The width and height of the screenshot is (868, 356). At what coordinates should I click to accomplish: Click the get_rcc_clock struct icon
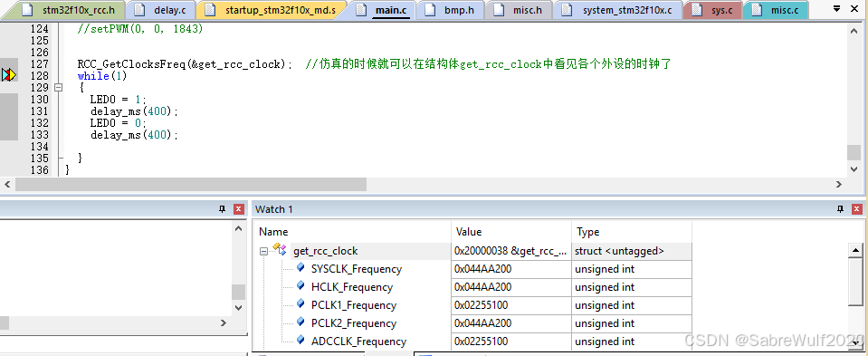(280, 250)
